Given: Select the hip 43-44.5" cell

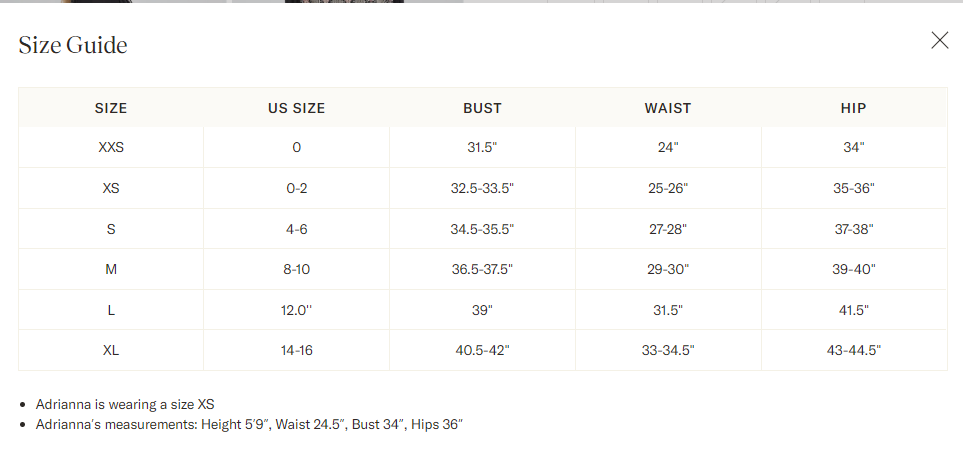Looking at the screenshot, I should click(853, 350).
